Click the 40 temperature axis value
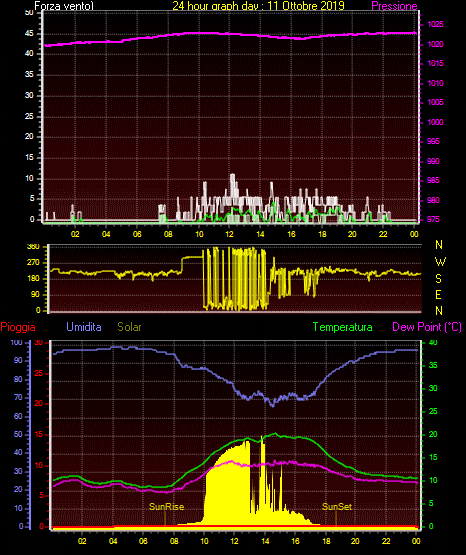The image size is (466, 555). pos(433,342)
